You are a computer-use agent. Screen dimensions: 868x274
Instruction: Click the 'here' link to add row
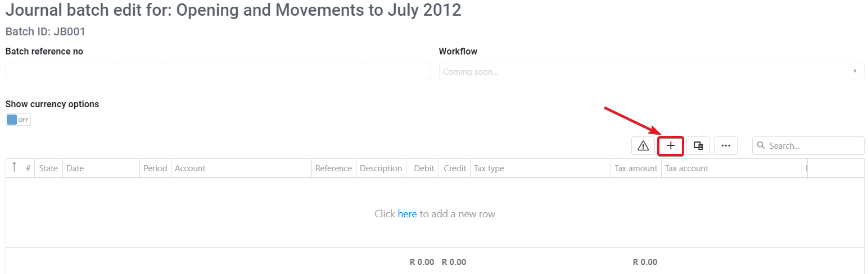[407, 214]
